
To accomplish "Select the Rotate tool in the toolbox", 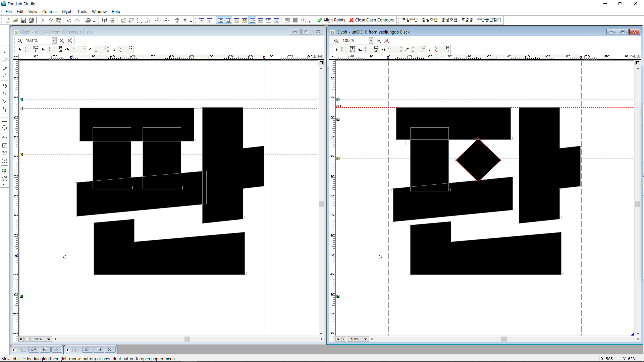I will click(x=5, y=137).
